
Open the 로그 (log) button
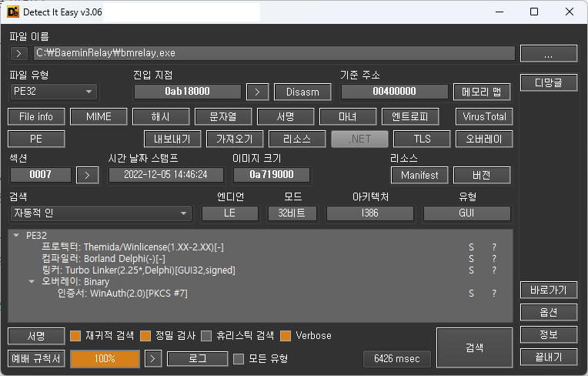pyautogui.click(x=198, y=359)
